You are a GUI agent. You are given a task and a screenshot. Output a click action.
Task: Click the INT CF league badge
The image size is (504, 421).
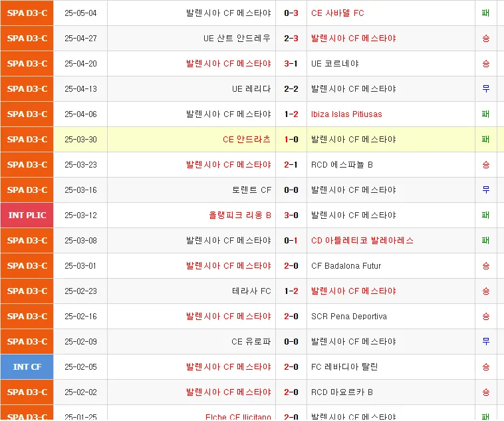click(27, 366)
